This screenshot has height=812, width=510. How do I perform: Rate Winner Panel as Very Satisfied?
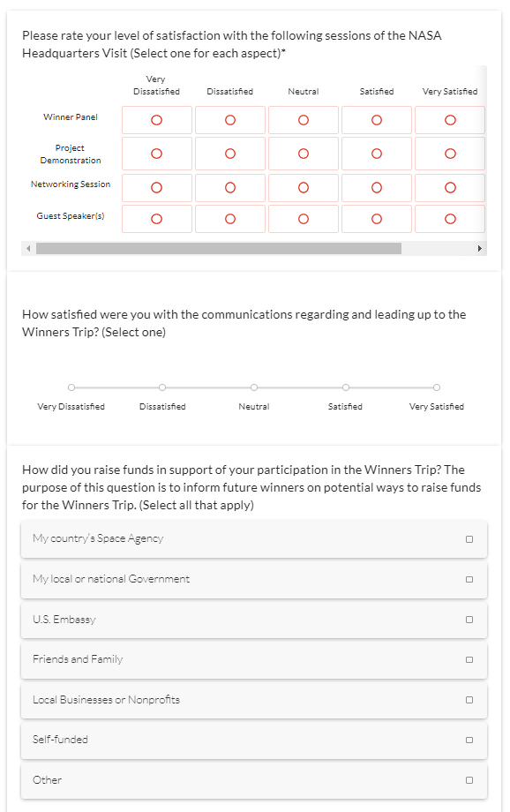click(450, 120)
